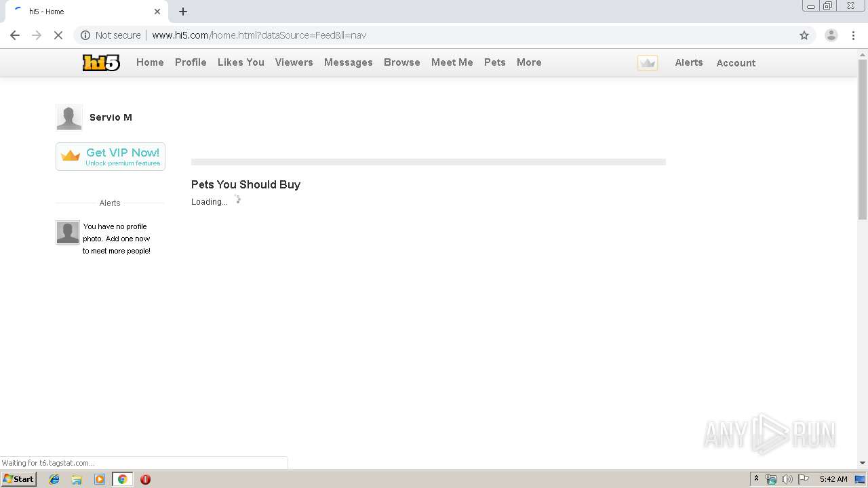This screenshot has height=488, width=868.
Task: Click the browser forward arrow
Action: (x=37, y=35)
